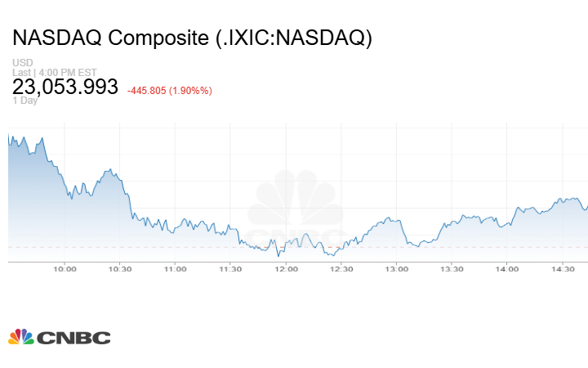
Task: Click the 14:00 time axis label
Action: pos(507,269)
